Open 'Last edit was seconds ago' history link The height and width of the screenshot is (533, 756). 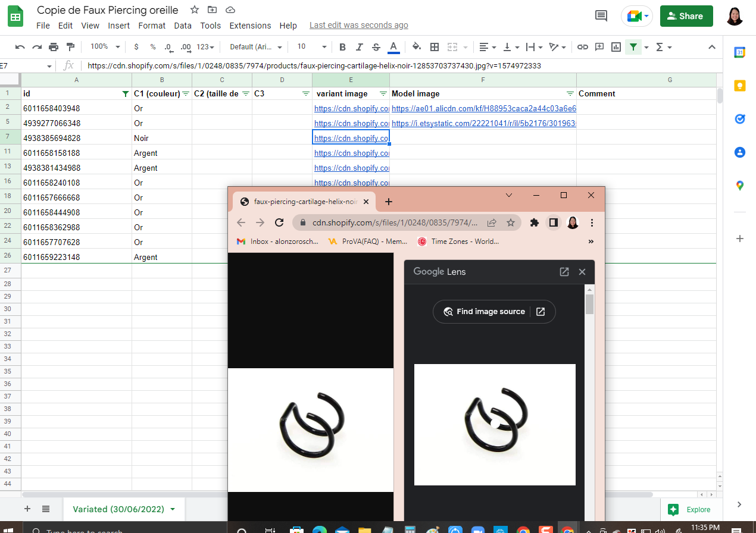coord(359,25)
